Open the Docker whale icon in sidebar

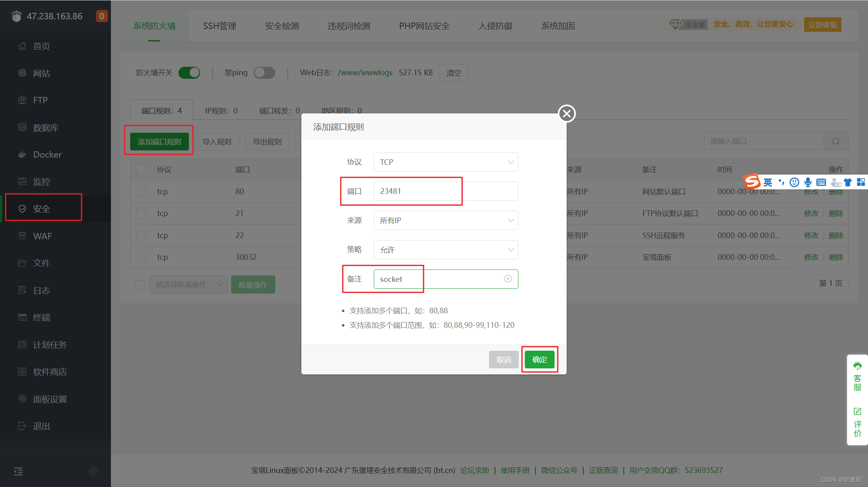pos(23,154)
